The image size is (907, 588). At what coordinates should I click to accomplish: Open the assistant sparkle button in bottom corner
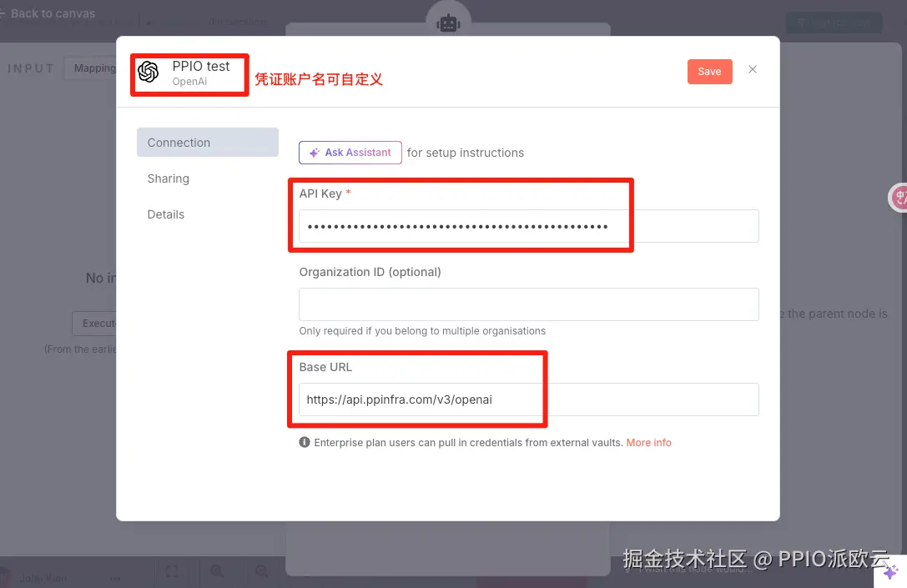[891, 572]
